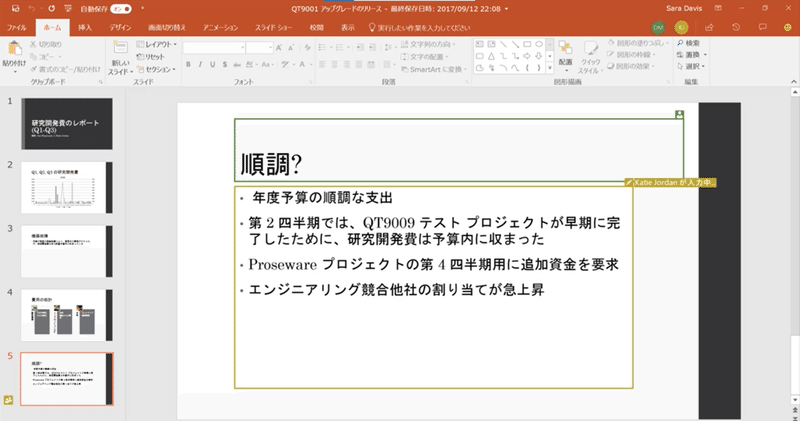Select the triangle shape in shapes gallery
Viewport: 800px width, 421px height.
click(x=491, y=56)
